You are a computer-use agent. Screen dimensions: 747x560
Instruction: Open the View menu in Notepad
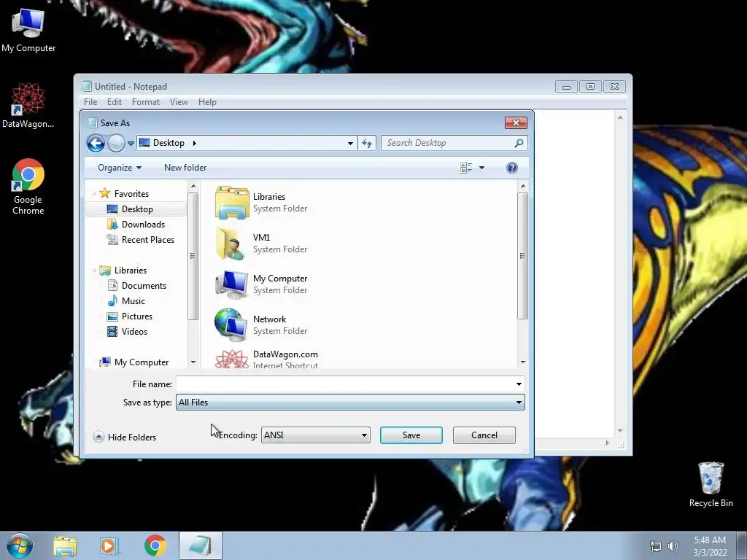point(179,102)
